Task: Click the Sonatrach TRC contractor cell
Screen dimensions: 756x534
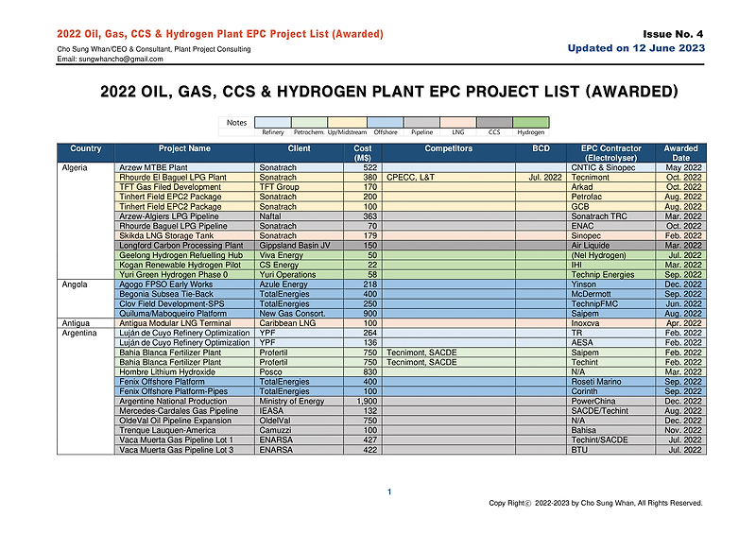Action: (x=610, y=216)
